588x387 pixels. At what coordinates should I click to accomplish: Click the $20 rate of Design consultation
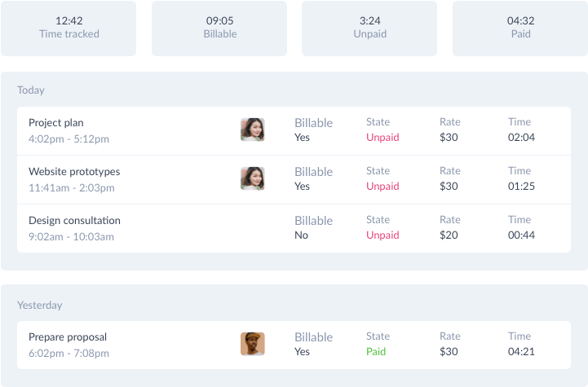(449, 235)
